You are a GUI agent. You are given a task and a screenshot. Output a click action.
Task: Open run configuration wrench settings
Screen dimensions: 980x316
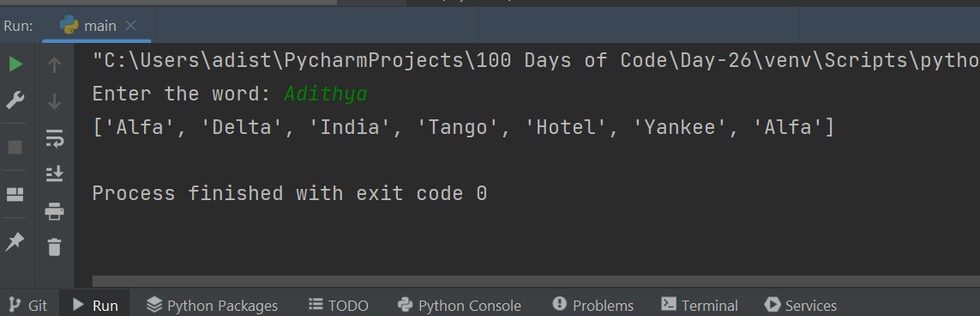coord(15,100)
